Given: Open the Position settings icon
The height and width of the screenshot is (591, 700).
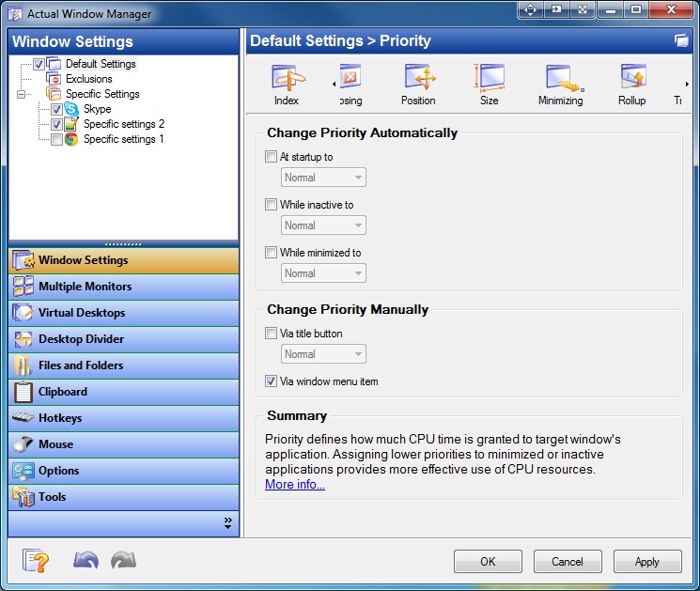Looking at the screenshot, I should pos(418,85).
